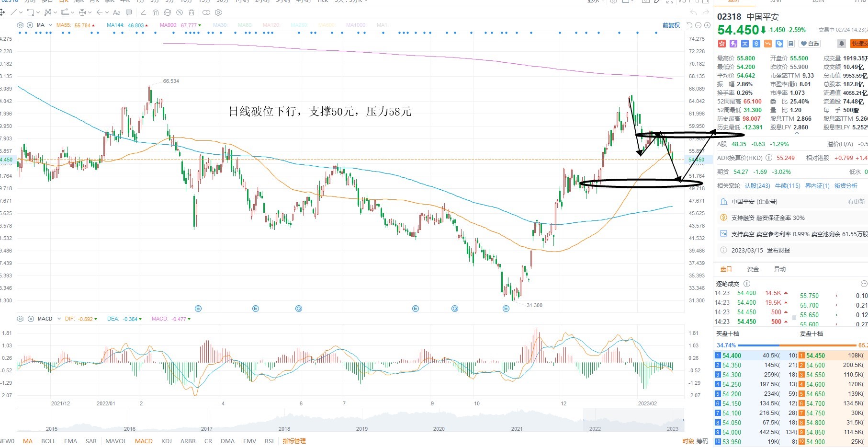Toggle hide-all-drawings eye icon
The width and height of the screenshot is (868, 448).
tap(180, 12)
